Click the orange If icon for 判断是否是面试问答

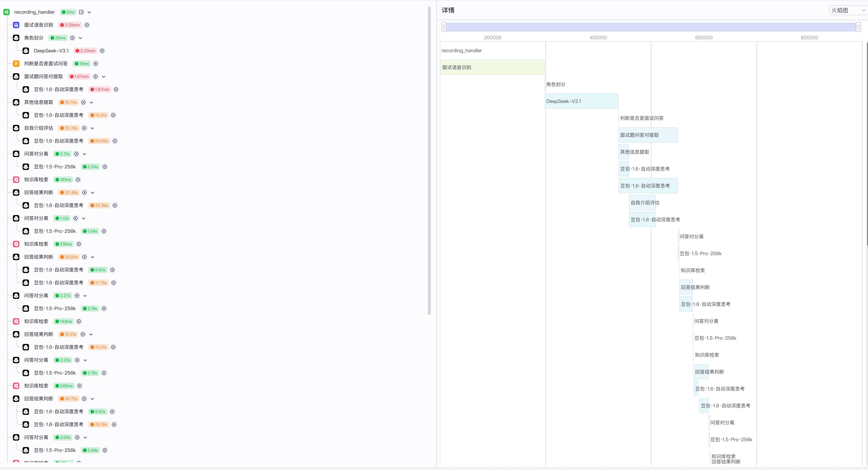[16, 64]
